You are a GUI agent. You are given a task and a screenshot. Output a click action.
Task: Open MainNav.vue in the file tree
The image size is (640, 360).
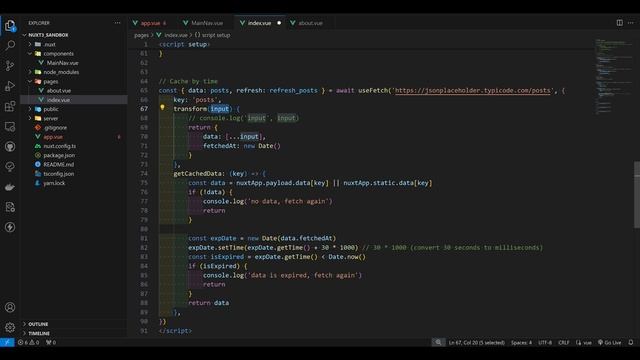point(62,63)
